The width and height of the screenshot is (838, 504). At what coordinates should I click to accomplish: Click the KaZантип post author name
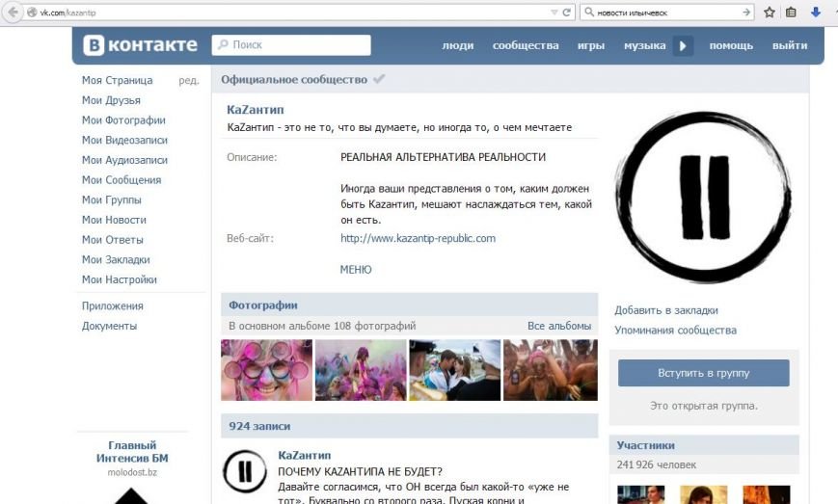pyautogui.click(x=305, y=456)
